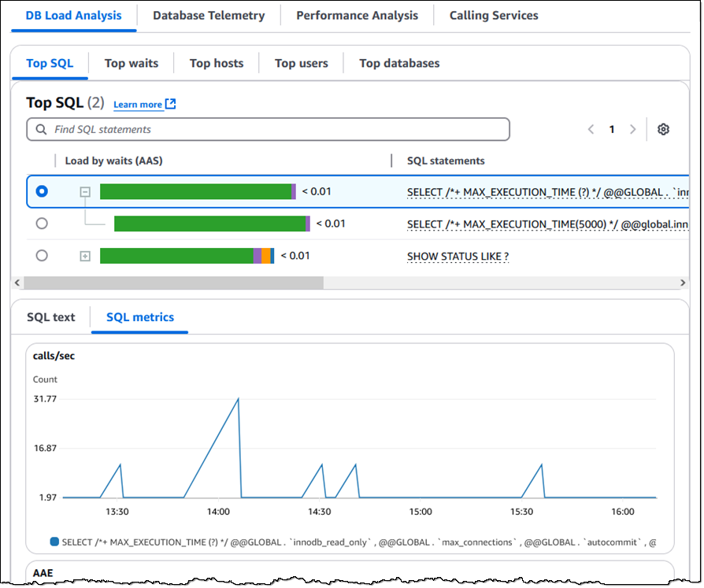
Task: Expand the SHOW STATUS LIKE ? row
Action: (85, 256)
